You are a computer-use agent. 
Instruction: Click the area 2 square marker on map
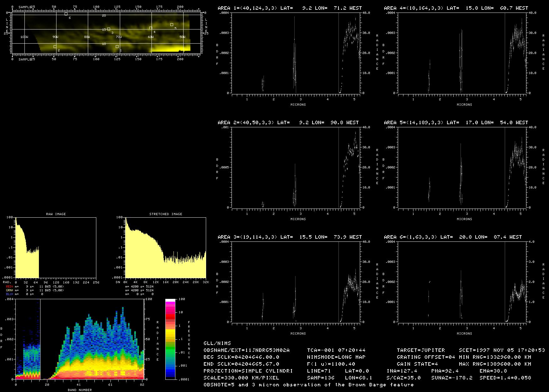tap(55, 46)
